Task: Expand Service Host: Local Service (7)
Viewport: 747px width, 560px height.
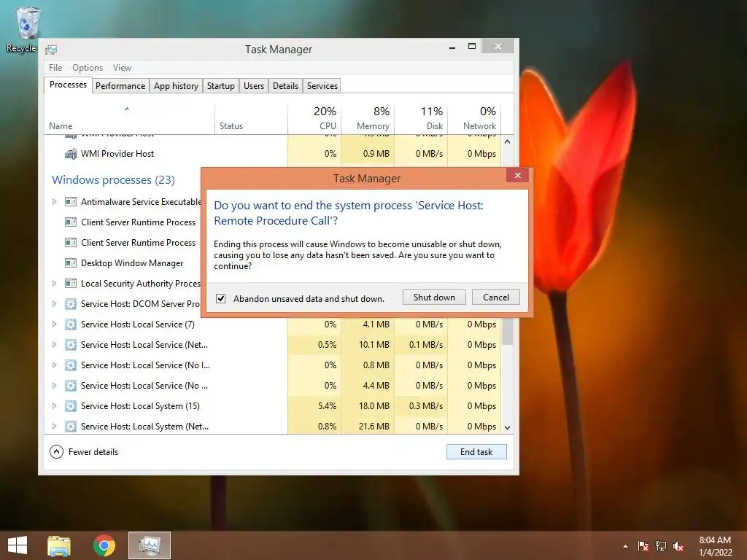Action: [x=54, y=324]
